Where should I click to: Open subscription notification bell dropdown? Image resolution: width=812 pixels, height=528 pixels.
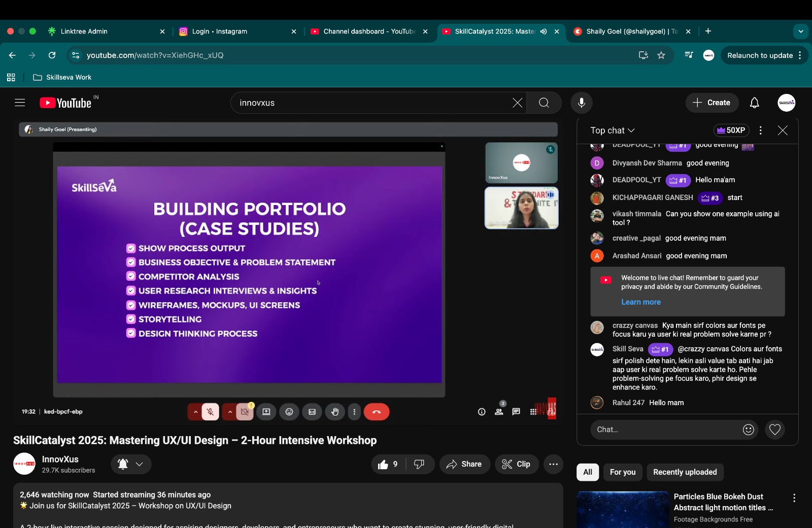tap(131, 464)
